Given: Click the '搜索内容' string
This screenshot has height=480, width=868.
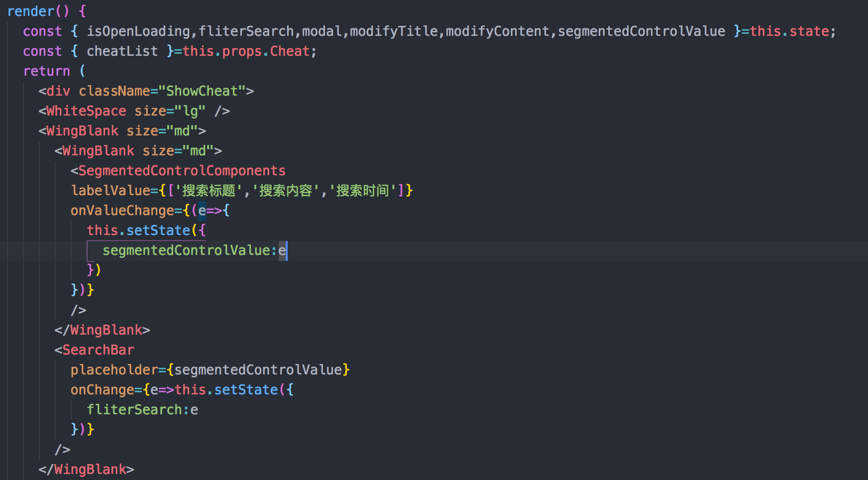Looking at the screenshot, I should (286, 190).
